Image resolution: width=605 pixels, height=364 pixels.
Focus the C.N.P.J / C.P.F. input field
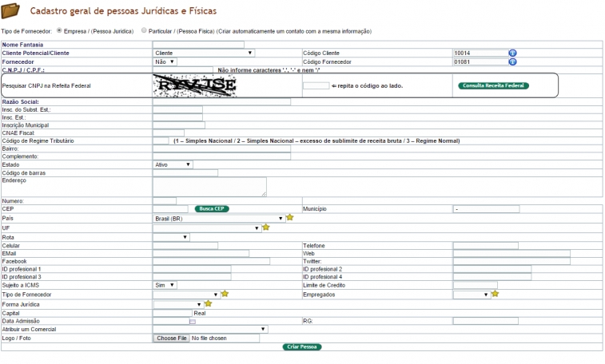point(183,70)
